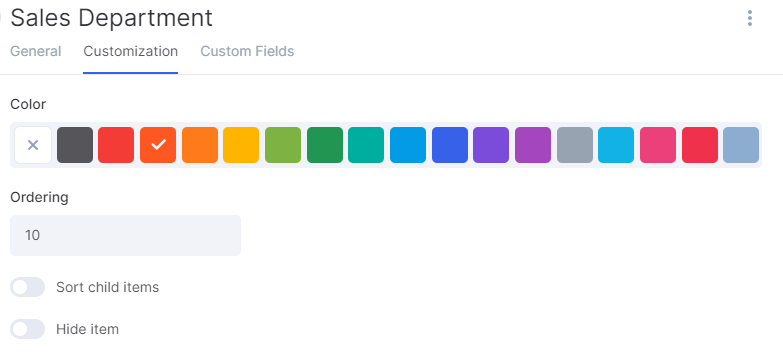Clear color with the X swatch
Viewport: 783px width, 361px height.
click(x=33, y=145)
